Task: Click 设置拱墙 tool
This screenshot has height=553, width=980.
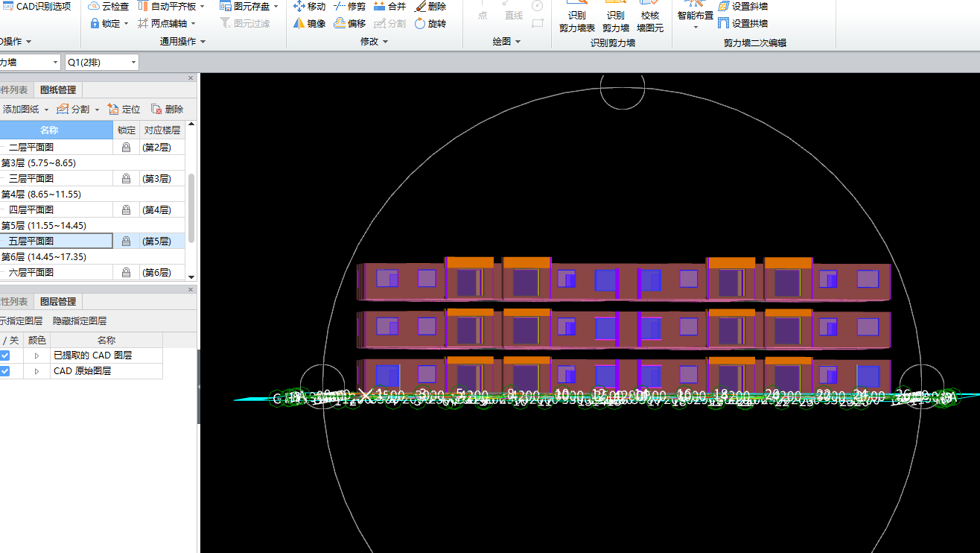Action: (742, 23)
